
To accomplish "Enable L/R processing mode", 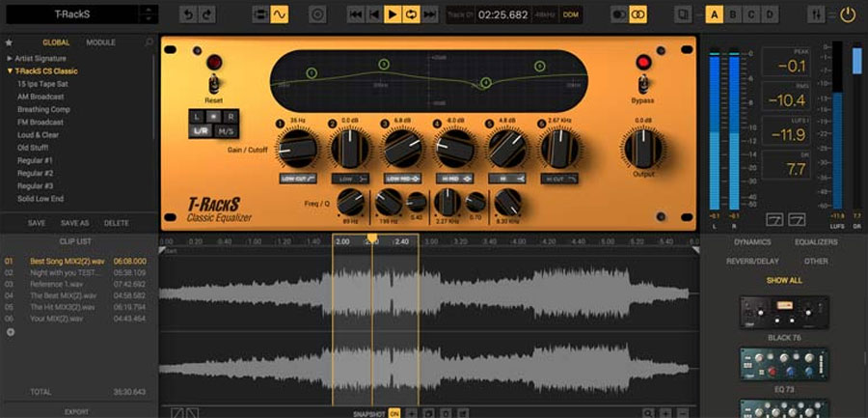I will pyautogui.click(x=201, y=131).
